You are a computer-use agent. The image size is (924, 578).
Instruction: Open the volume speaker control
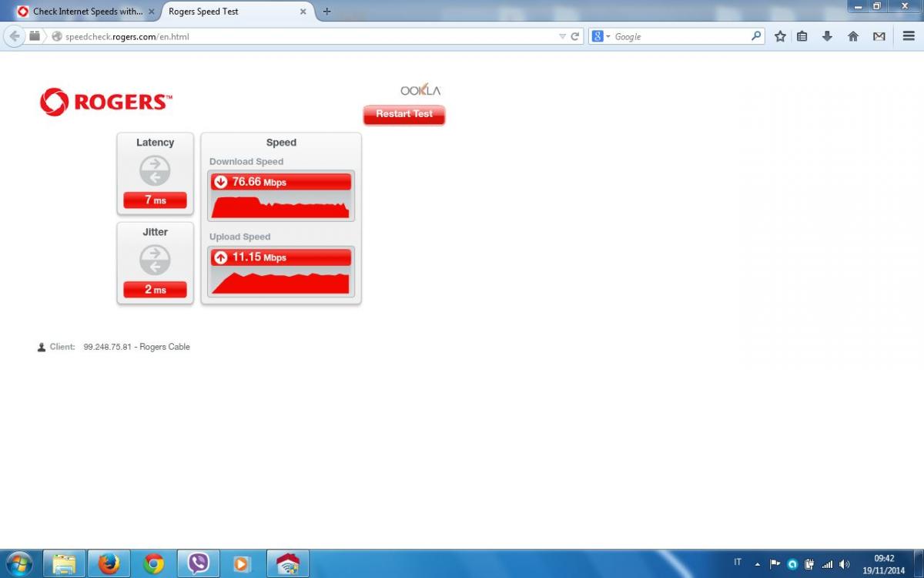click(845, 564)
